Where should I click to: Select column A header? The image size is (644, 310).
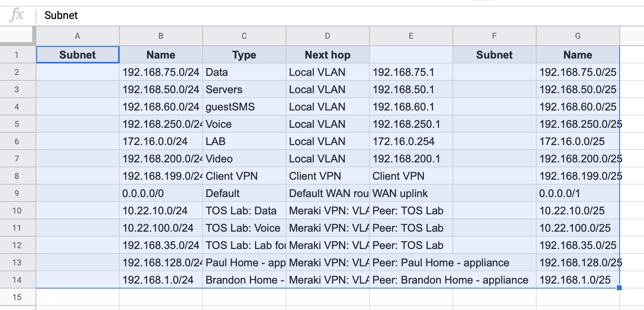pyautogui.click(x=77, y=36)
